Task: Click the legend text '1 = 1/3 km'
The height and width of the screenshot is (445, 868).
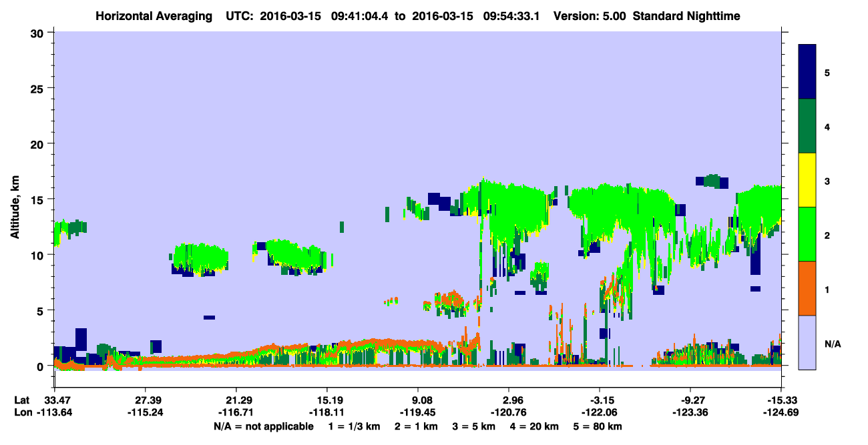Action: (x=355, y=426)
